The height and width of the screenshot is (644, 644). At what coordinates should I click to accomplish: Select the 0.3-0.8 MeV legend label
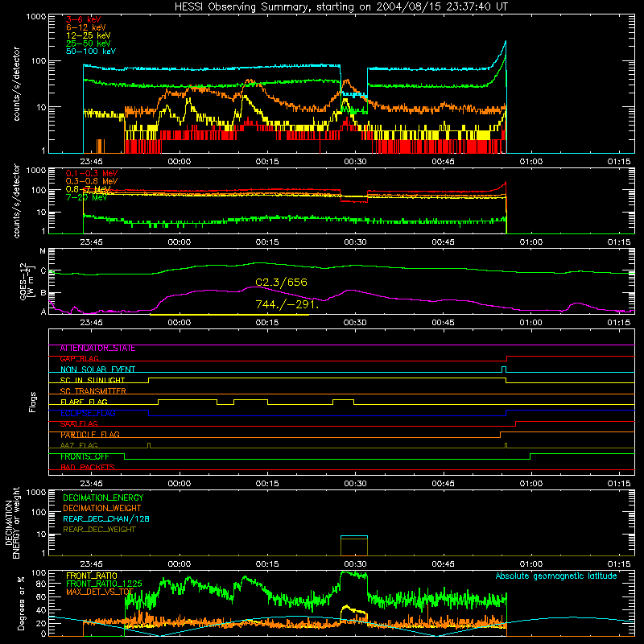point(92,181)
